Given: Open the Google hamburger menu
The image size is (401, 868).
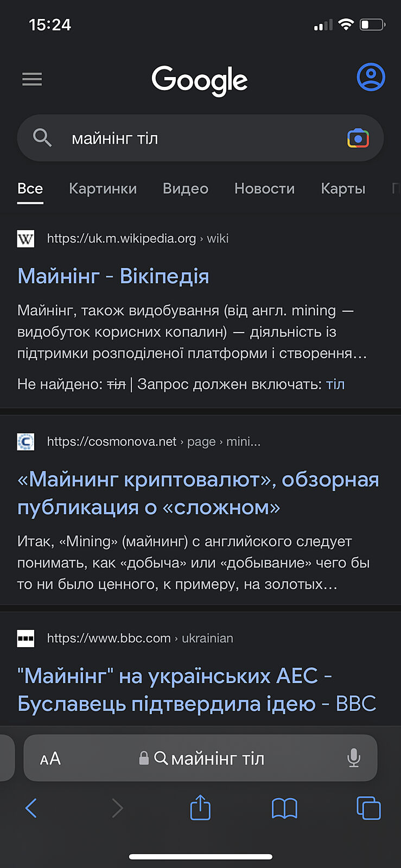Looking at the screenshot, I should click(x=32, y=79).
